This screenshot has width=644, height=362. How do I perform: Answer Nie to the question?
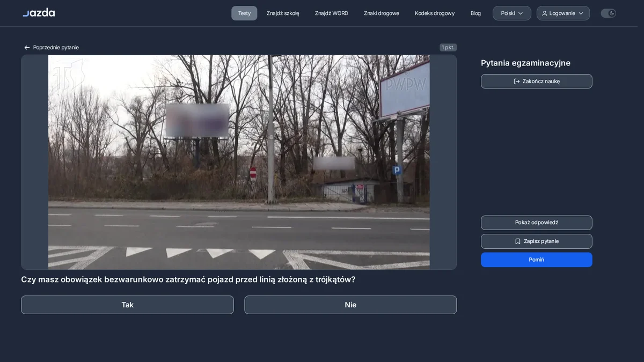coord(350,305)
